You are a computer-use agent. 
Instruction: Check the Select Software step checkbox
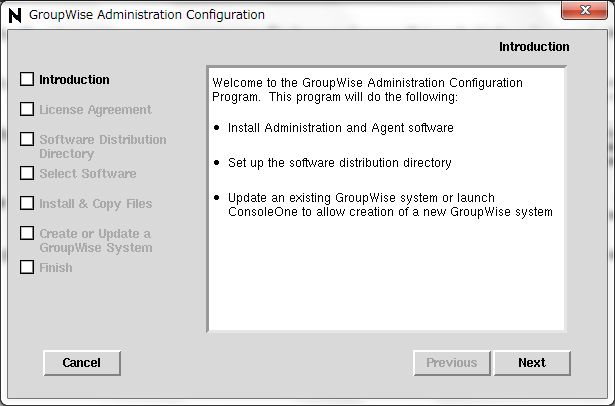[x=27, y=173]
